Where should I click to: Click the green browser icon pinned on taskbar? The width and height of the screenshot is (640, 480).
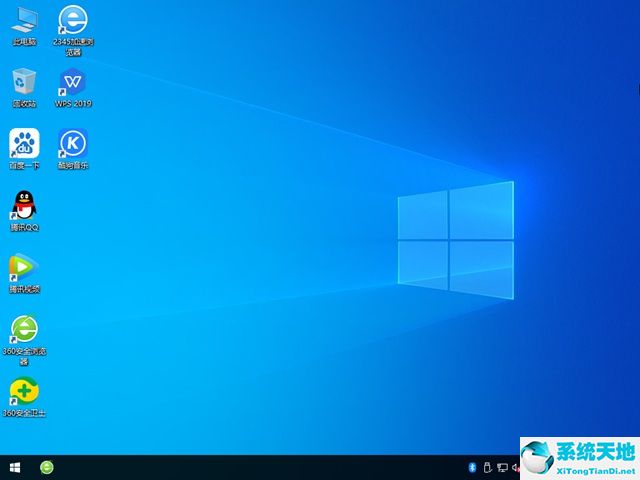click(47, 467)
